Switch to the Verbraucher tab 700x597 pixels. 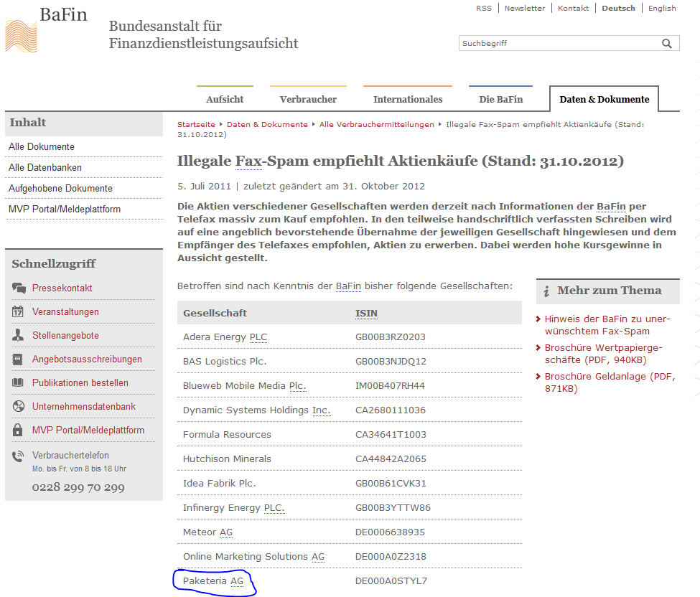307,99
